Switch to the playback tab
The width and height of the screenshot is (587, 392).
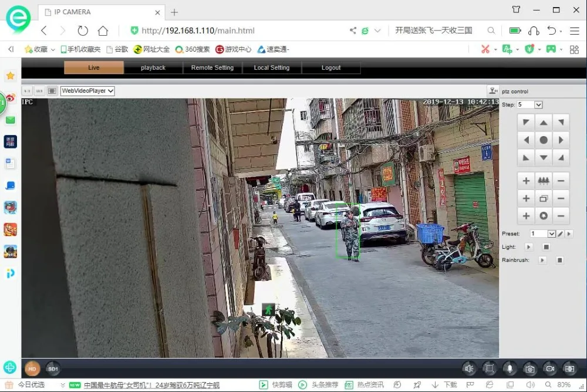click(x=153, y=67)
